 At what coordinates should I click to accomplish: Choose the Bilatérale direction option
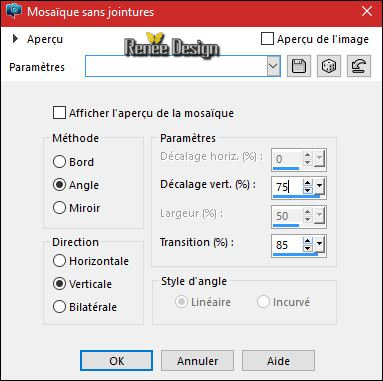click(59, 307)
